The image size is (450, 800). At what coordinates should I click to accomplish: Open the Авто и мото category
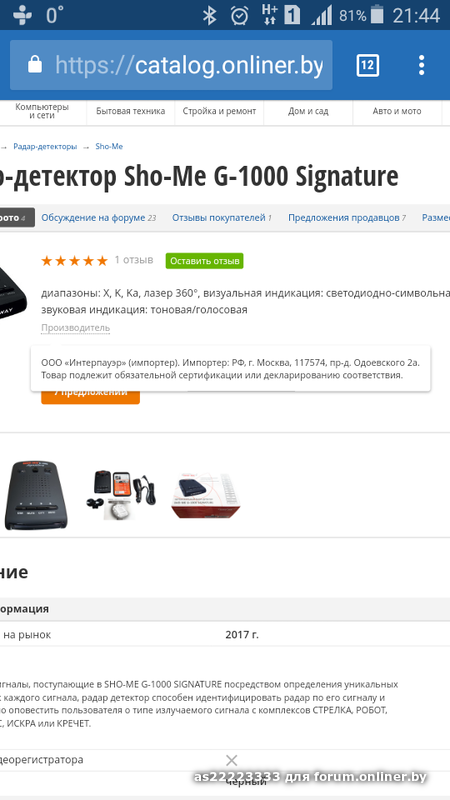point(397,111)
